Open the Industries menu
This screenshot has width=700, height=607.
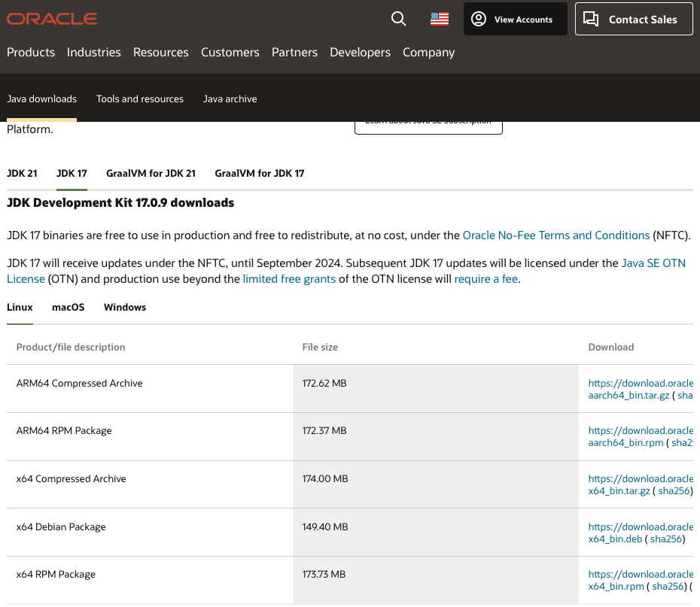click(94, 52)
